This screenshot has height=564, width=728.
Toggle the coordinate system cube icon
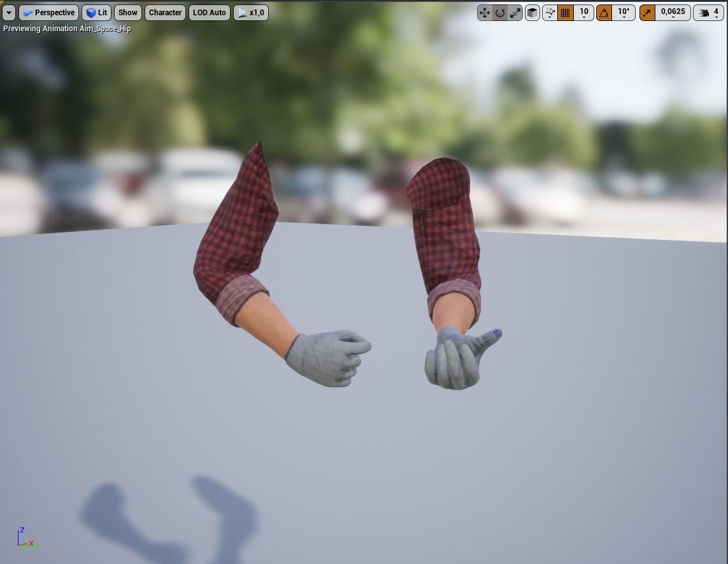click(x=532, y=13)
